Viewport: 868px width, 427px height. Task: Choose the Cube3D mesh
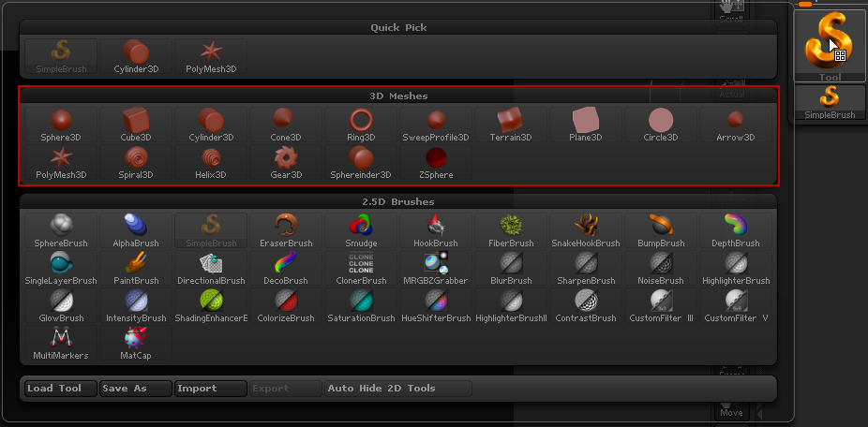pos(136,125)
